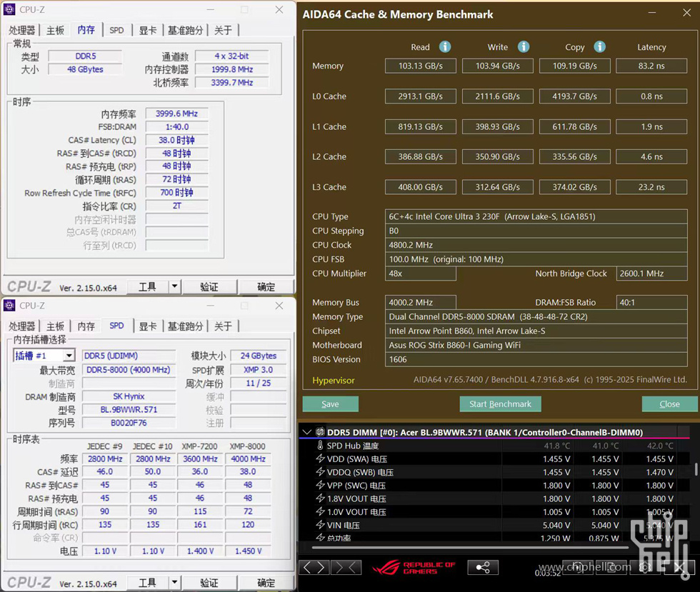Viewport: 700px width, 592px height.
Task: Open the 插槽 #1 slot selection dropdown
Action: point(69,356)
